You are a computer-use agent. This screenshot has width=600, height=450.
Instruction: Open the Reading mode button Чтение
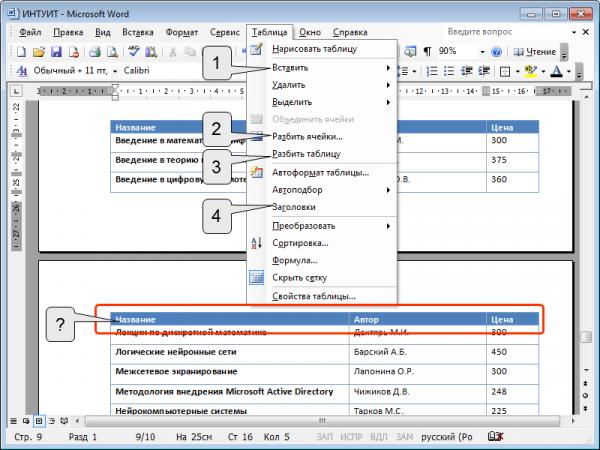click(x=535, y=52)
